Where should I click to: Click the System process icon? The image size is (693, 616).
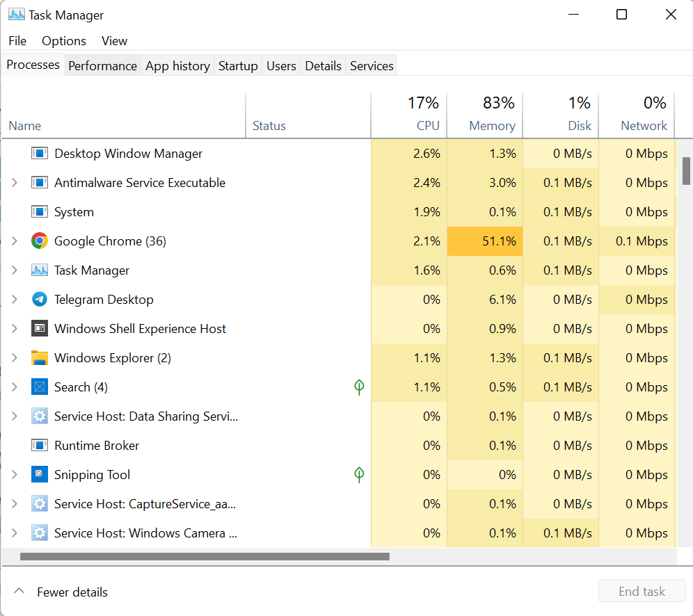point(40,212)
